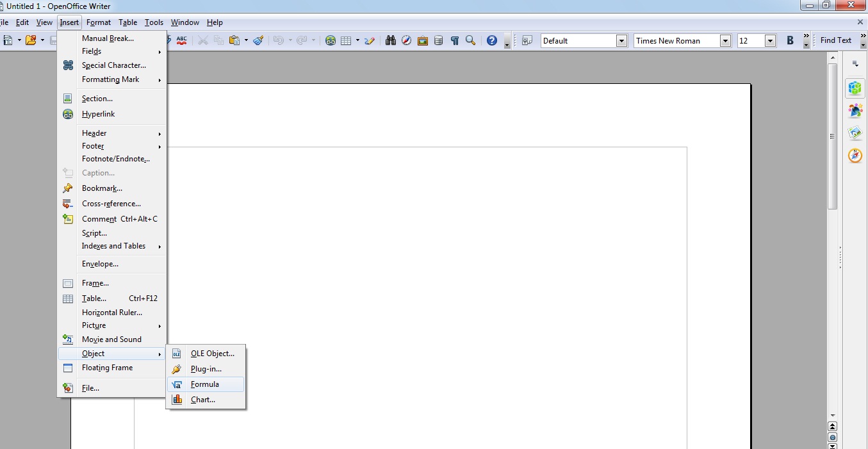Choose Manual Break... in Insert menu
Image resolution: width=868 pixels, height=449 pixels.
111,38
